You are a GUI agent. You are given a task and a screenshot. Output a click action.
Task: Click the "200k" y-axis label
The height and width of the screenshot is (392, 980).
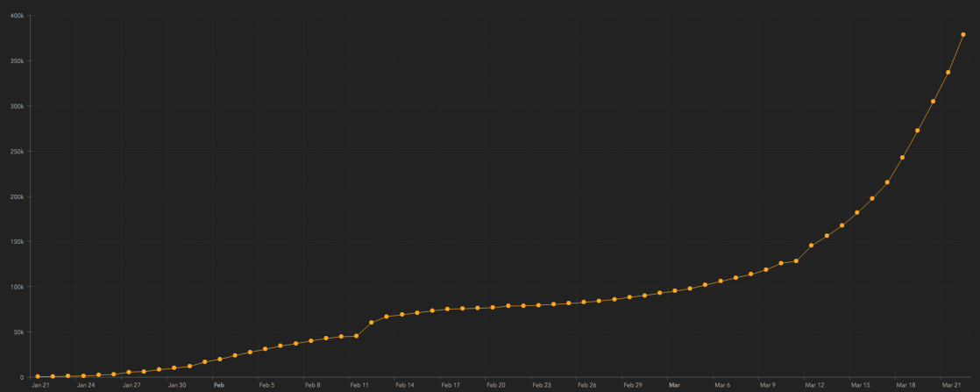pos(17,196)
